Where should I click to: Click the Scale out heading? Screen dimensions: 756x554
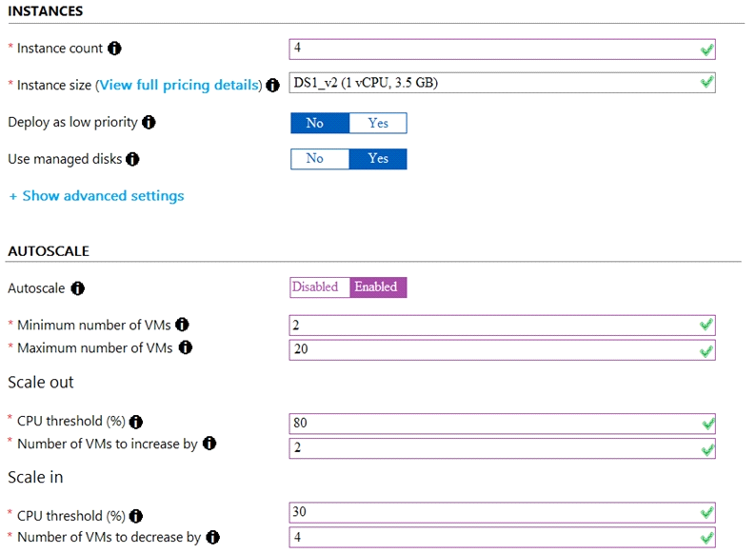tap(41, 383)
